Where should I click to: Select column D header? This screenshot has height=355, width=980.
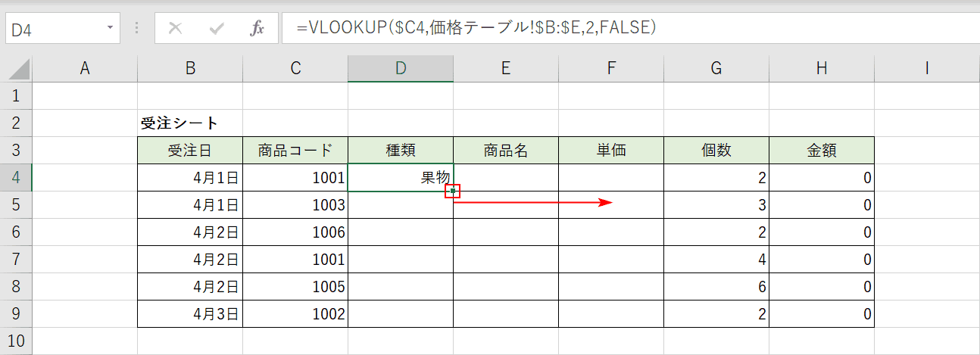(x=401, y=69)
